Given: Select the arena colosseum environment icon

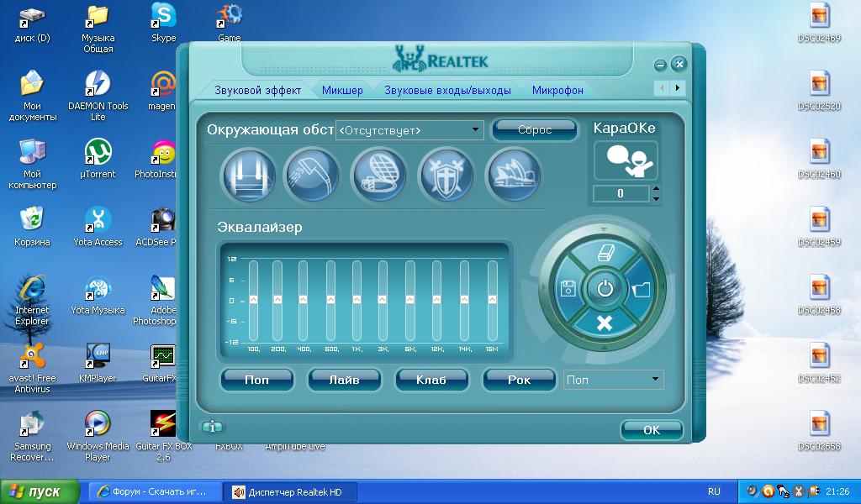Looking at the screenshot, I should click(x=378, y=176).
